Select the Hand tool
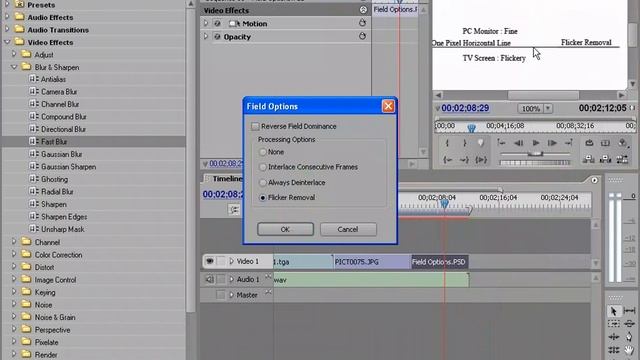The width and height of the screenshot is (640, 360). click(x=629, y=350)
